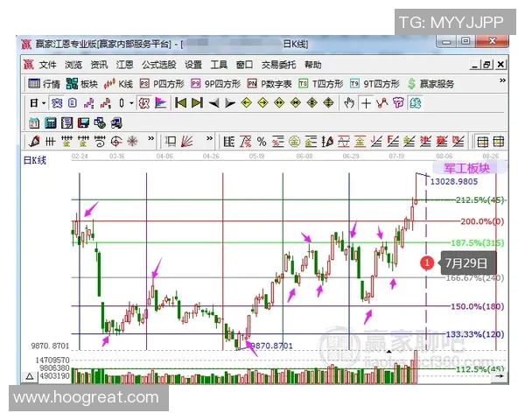Click the 军工板块 sector label

pos(486,168)
